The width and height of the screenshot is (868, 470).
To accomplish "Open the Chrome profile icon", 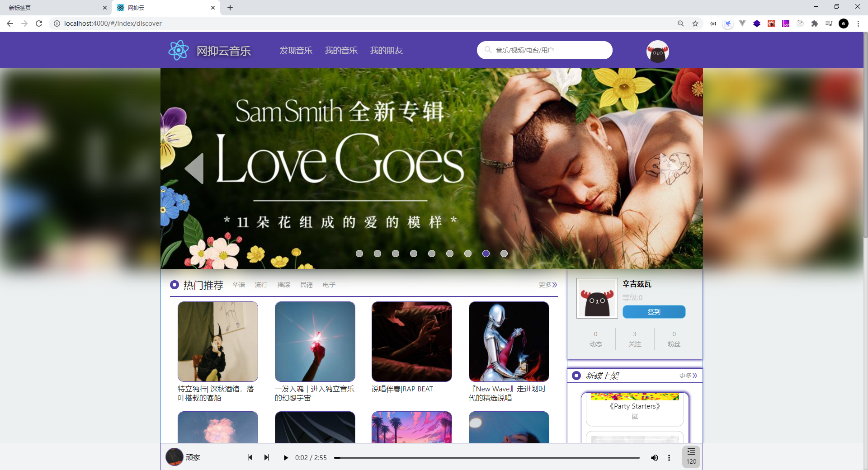I will pos(844,23).
